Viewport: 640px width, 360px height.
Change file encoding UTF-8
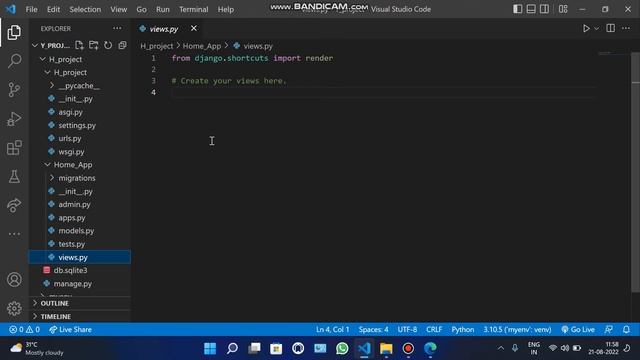coord(407,329)
